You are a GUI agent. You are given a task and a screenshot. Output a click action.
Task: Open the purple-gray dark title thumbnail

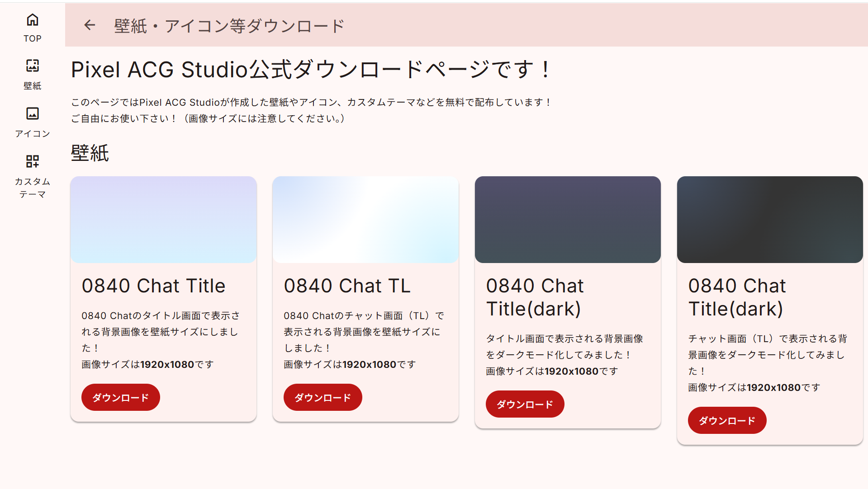(568, 220)
